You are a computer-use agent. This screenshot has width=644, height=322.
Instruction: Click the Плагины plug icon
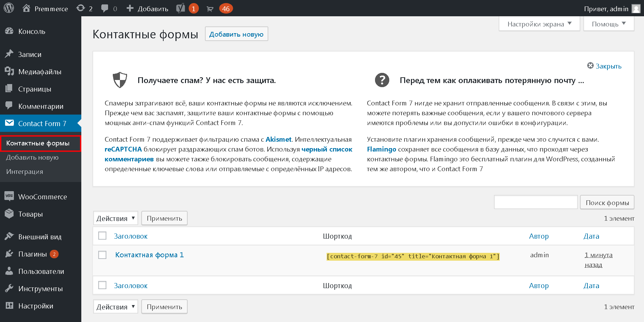tap(9, 254)
